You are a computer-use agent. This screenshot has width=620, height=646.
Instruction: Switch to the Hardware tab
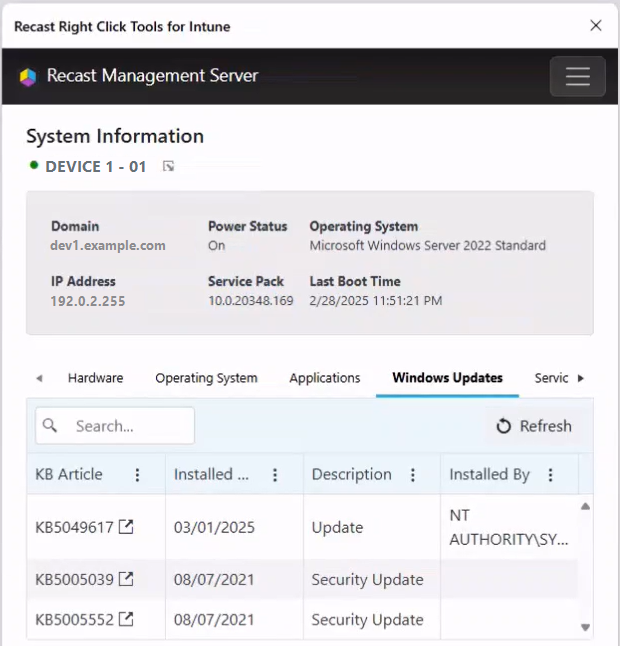coord(95,378)
